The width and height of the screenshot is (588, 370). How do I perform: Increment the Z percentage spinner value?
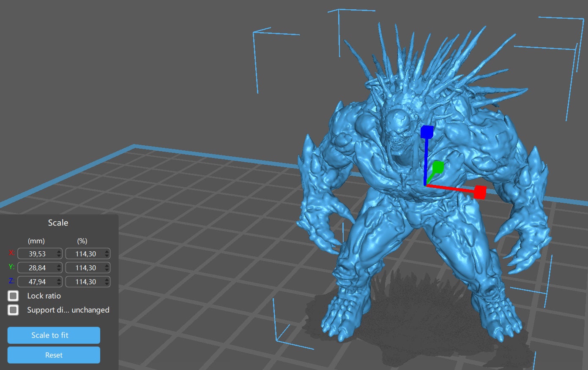(106, 279)
